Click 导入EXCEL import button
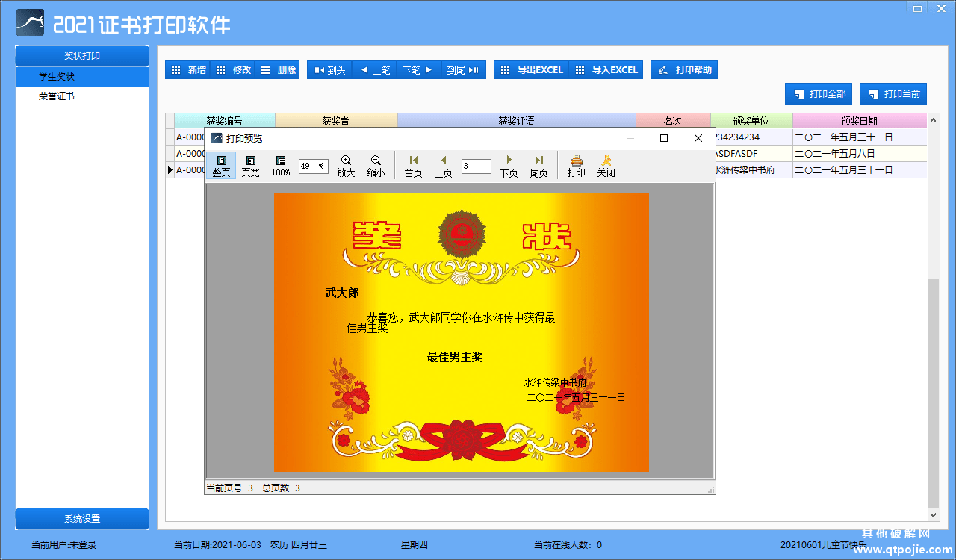Viewport: 956px width, 560px height. point(606,70)
